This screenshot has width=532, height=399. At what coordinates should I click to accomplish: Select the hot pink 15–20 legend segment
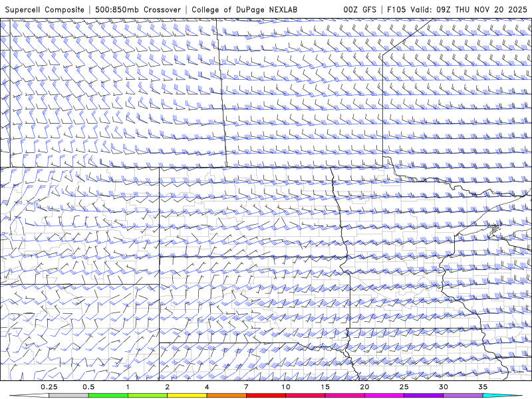pos(344,396)
